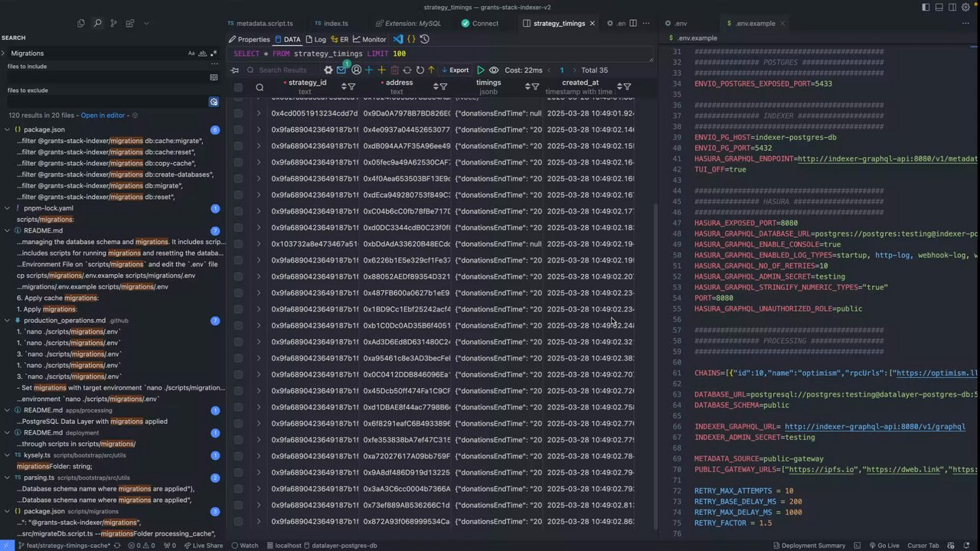Click the eye icon beside Run button
This screenshot has height=551, width=980.
[494, 70]
